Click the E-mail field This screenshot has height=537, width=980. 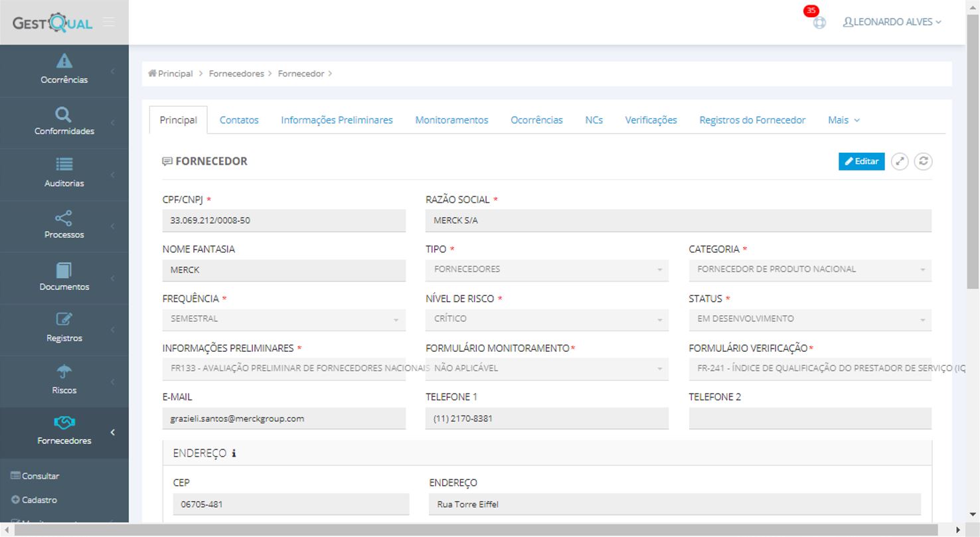tap(284, 418)
